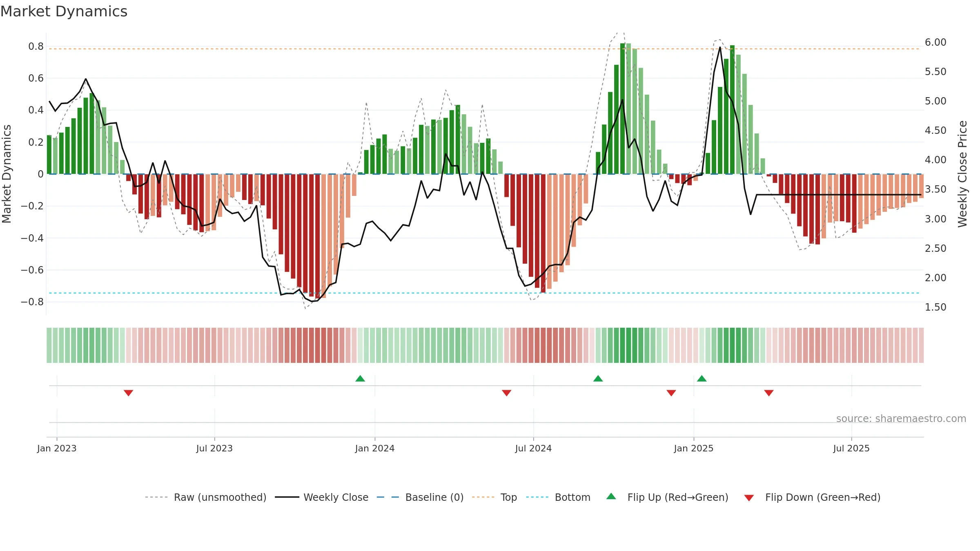Click the Jan 2024 axis label
This screenshot has height=551, width=980.
pos(375,448)
